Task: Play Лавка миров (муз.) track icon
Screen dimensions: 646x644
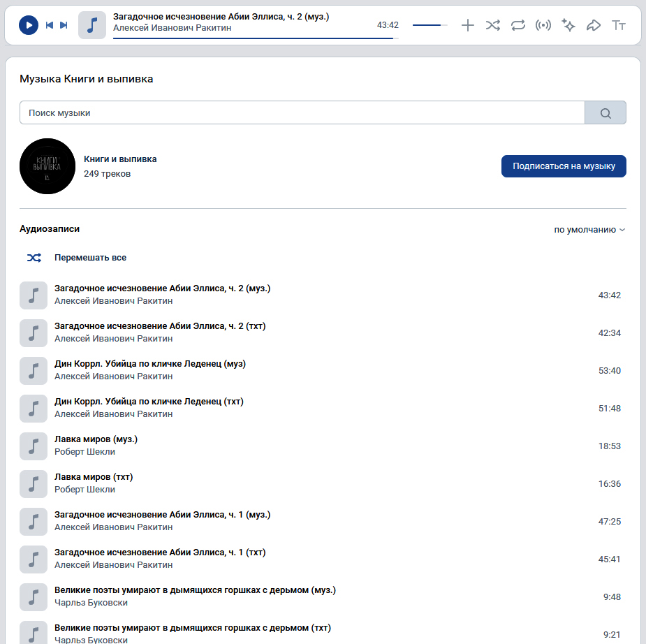Action: point(34,446)
